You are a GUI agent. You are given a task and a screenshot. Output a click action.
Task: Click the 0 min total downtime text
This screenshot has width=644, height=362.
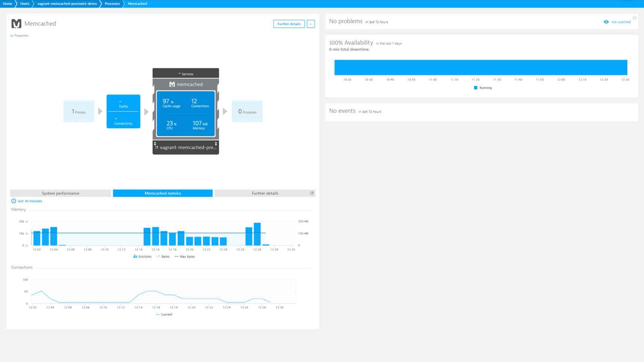(x=349, y=49)
